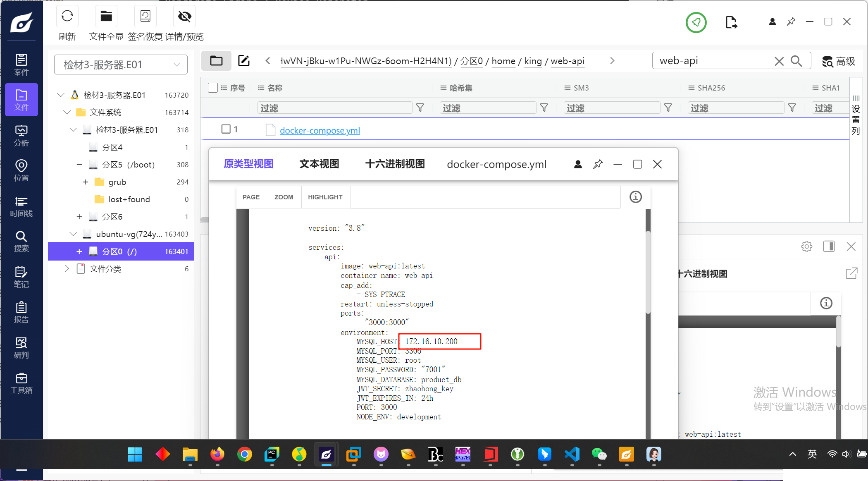Viewport: 868px width, 481px height.
Task: Check the select-all checkbox in table header
Action: click(x=213, y=88)
